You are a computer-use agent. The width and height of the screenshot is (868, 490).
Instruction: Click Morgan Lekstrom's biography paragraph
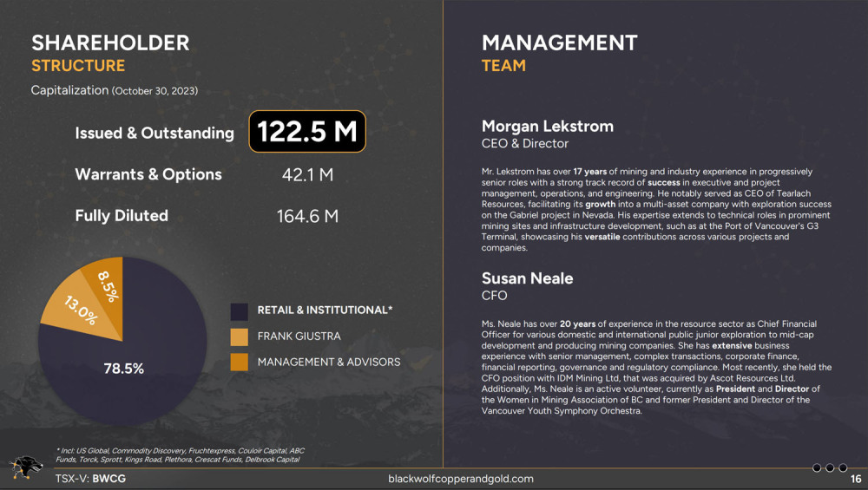click(x=656, y=210)
